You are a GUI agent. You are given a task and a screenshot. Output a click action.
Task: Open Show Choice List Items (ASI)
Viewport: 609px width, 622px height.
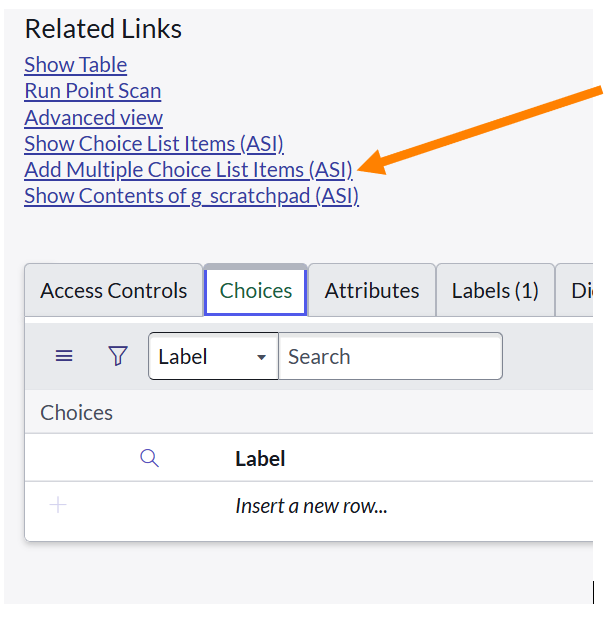(x=154, y=144)
